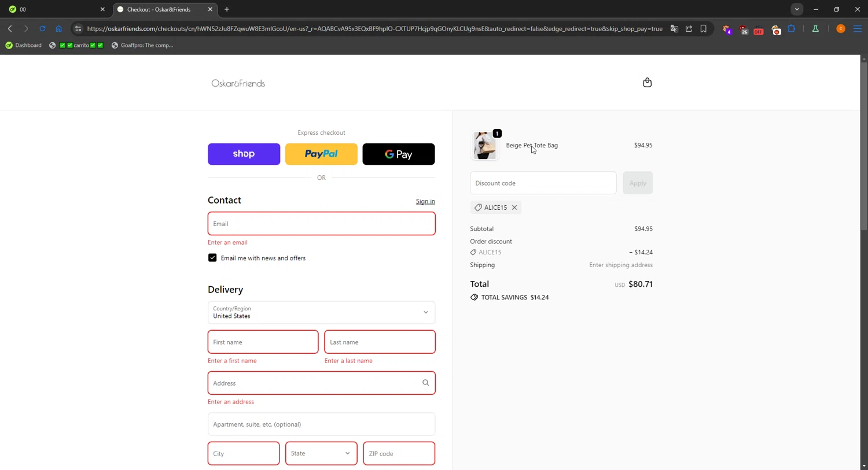Screen dimensions: 868x470
Task: Click the 'Enter shipping address' text
Action: pos(621,265)
